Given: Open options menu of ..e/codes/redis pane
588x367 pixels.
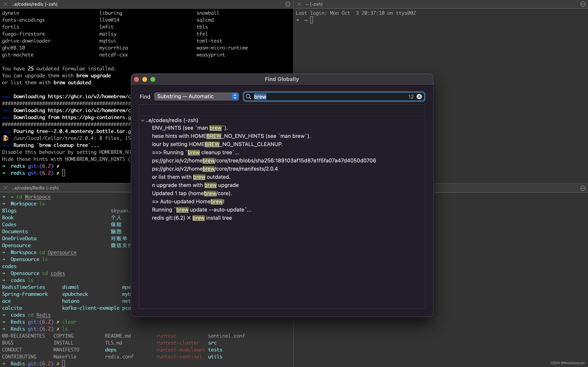Looking at the screenshot, I should click(288, 4).
